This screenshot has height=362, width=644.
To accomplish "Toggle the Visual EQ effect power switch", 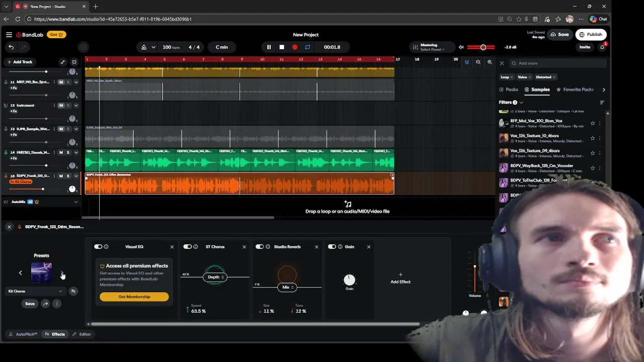I will coord(98,247).
